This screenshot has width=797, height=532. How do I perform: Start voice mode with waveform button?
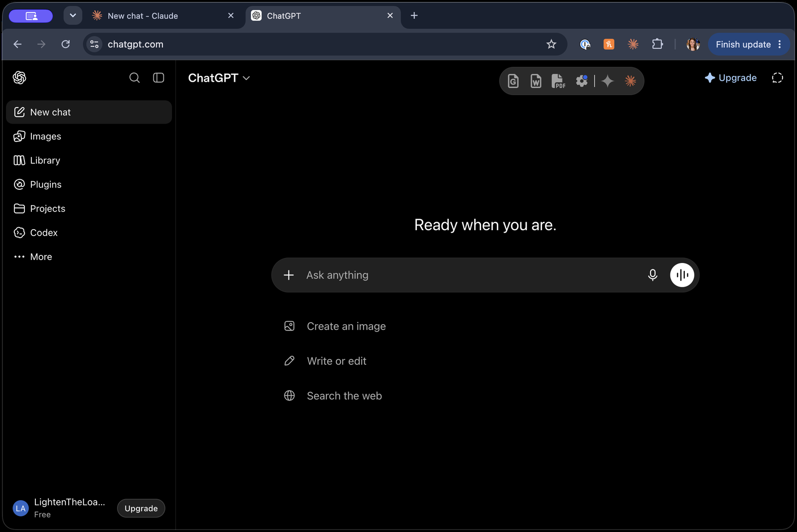point(682,275)
